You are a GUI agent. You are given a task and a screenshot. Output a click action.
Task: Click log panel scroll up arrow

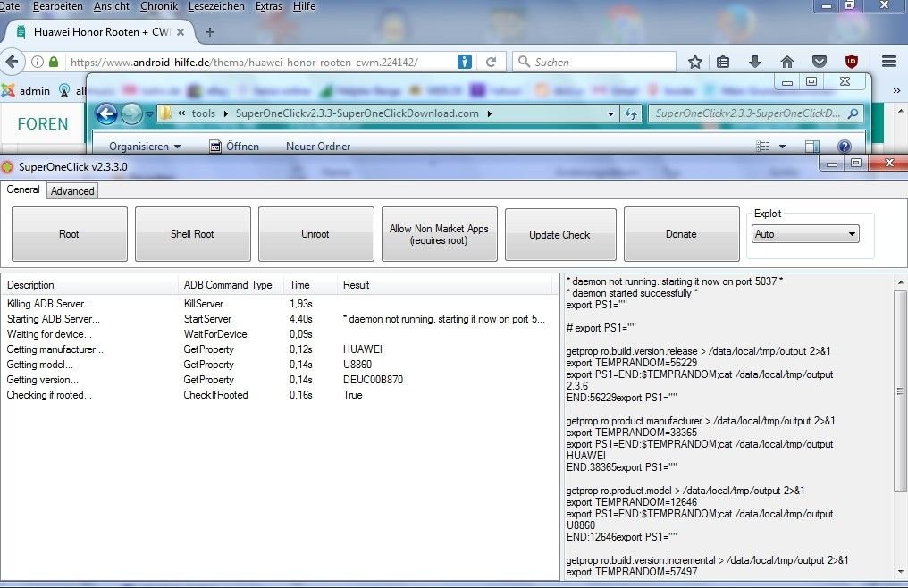point(901,282)
